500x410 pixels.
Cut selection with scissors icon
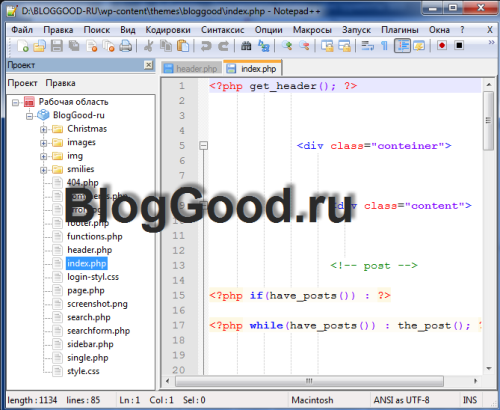148,46
